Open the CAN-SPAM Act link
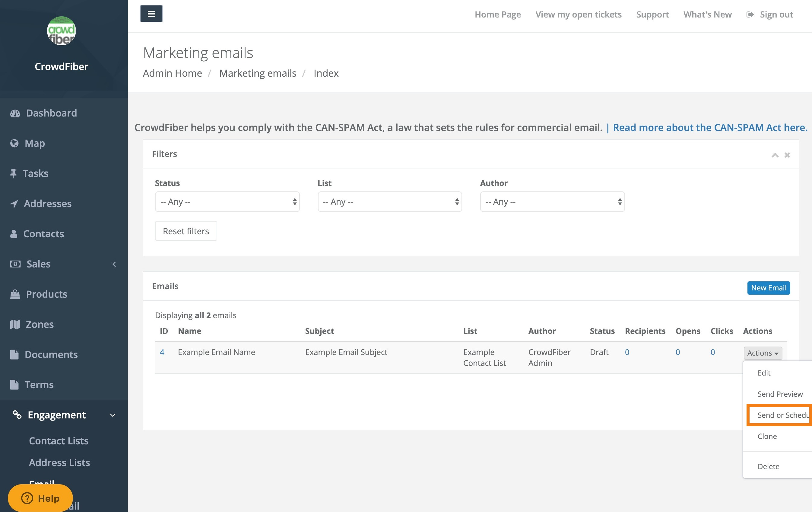This screenshot has height=512, width=812. click(x=709, y=127)
